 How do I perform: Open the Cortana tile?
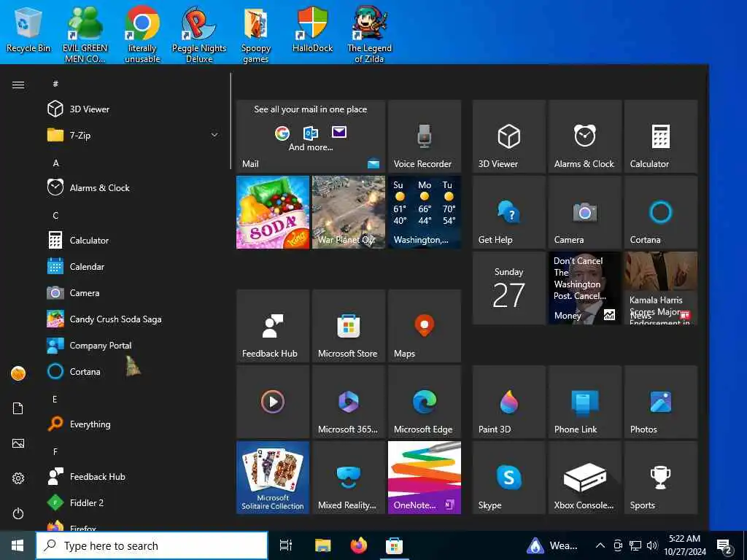coord(661,212)
